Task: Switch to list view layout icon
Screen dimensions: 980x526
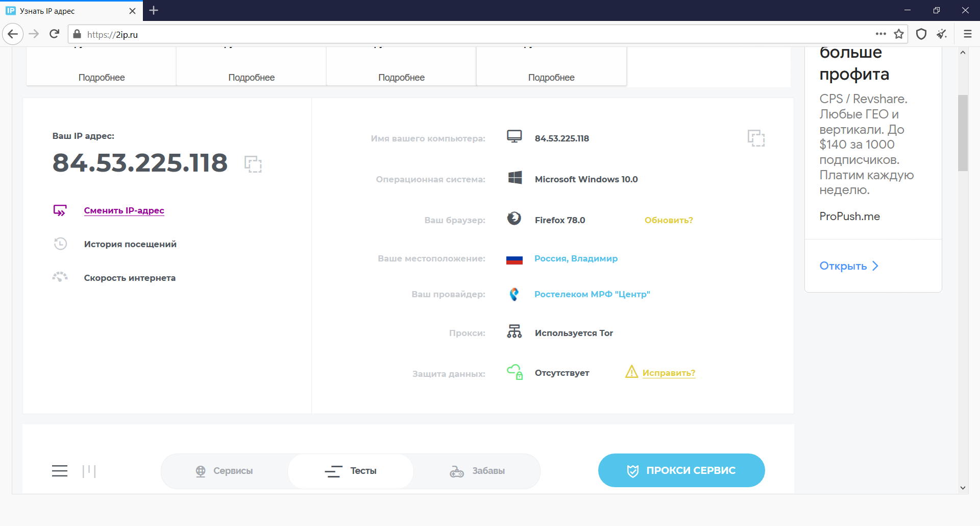Action: click(60, 471)
